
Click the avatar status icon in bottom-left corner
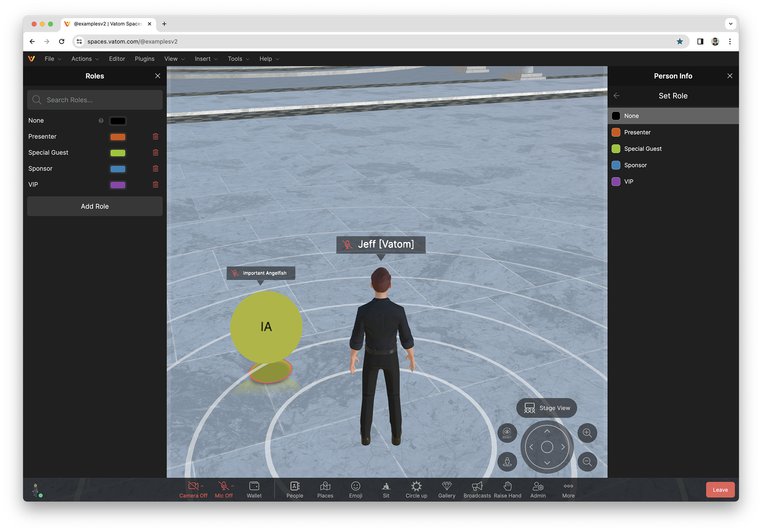coord(36,490)
